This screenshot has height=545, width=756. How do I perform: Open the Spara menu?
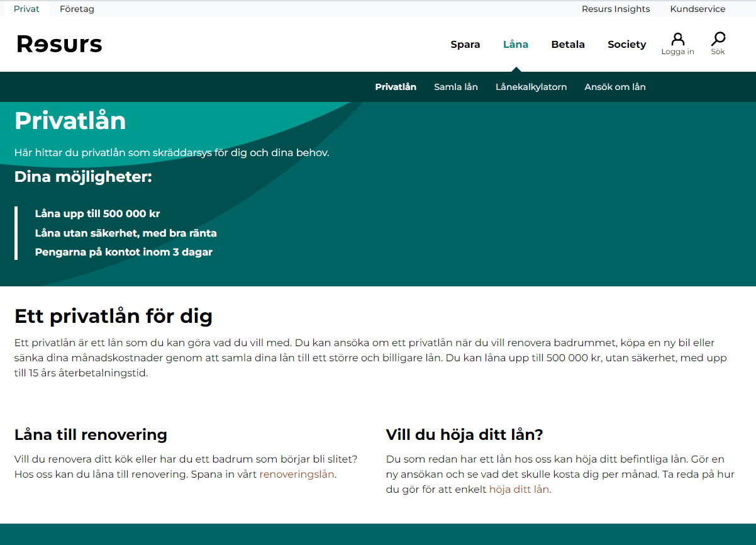[x=465, y=44]
